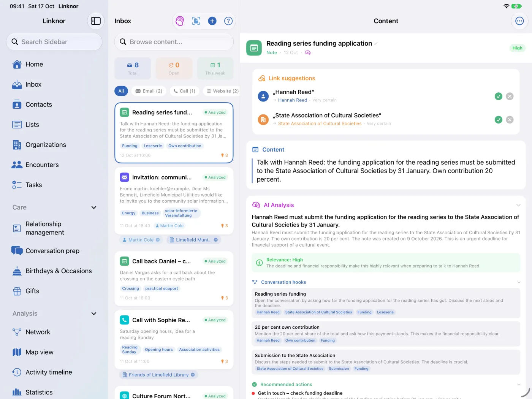
Task: Collapse the Conversation hooks section chevron
Action: tap(519, 282)
